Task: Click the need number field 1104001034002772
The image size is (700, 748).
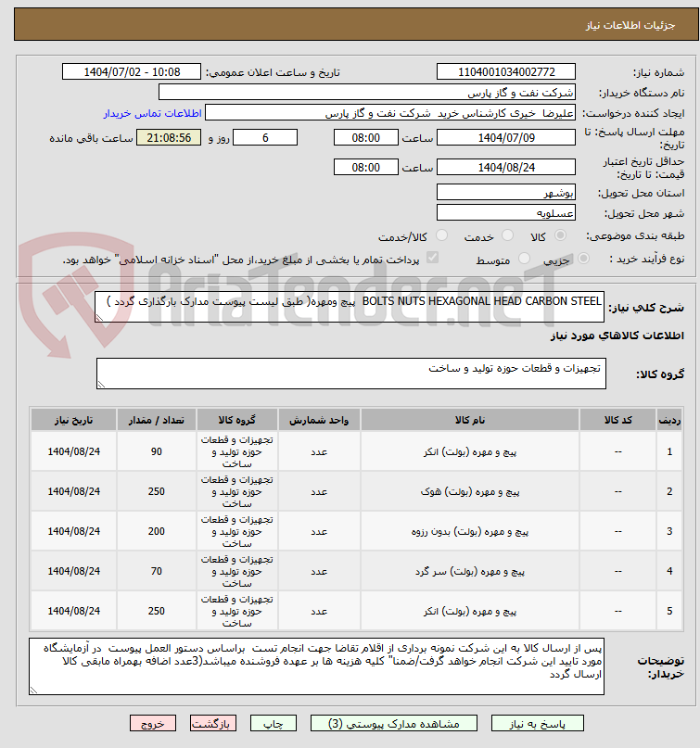Action: coord(505,72)
